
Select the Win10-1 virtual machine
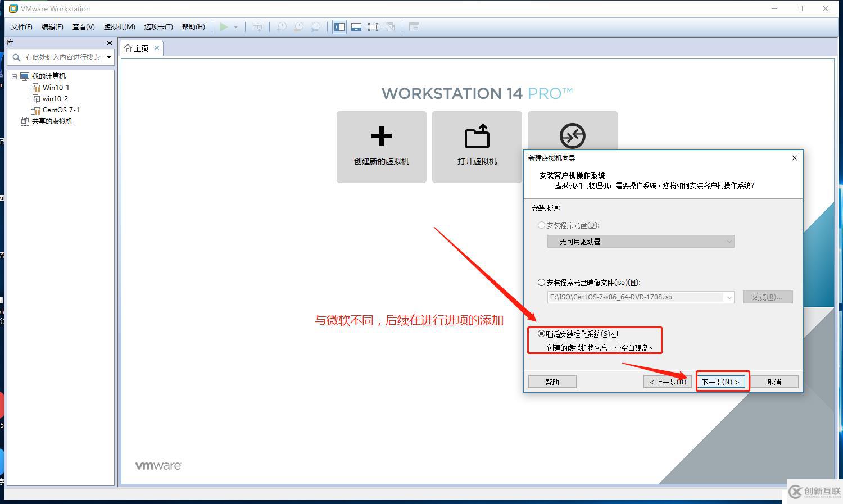click(x=56, y=88)
